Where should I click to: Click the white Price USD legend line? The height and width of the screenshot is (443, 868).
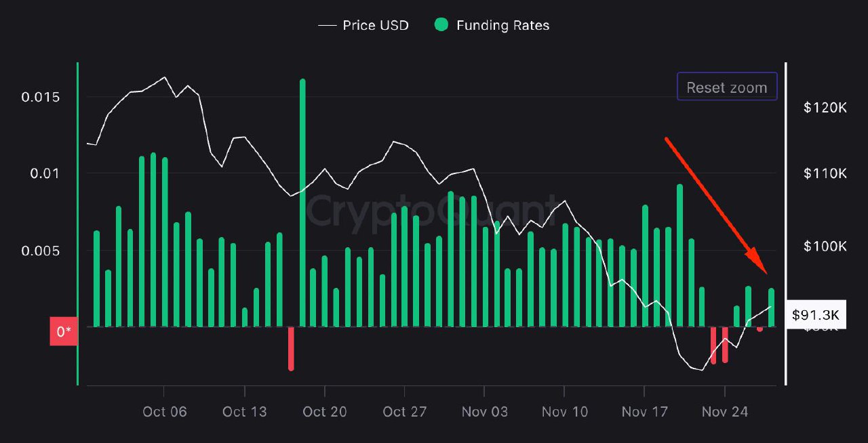[x=328, y=26]
